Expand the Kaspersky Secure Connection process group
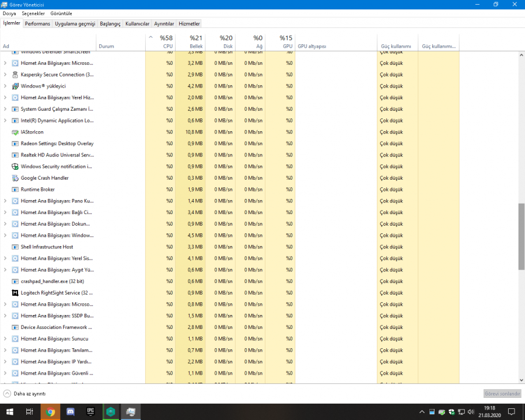This screenshot has width=525, height=420. (5, 75)
